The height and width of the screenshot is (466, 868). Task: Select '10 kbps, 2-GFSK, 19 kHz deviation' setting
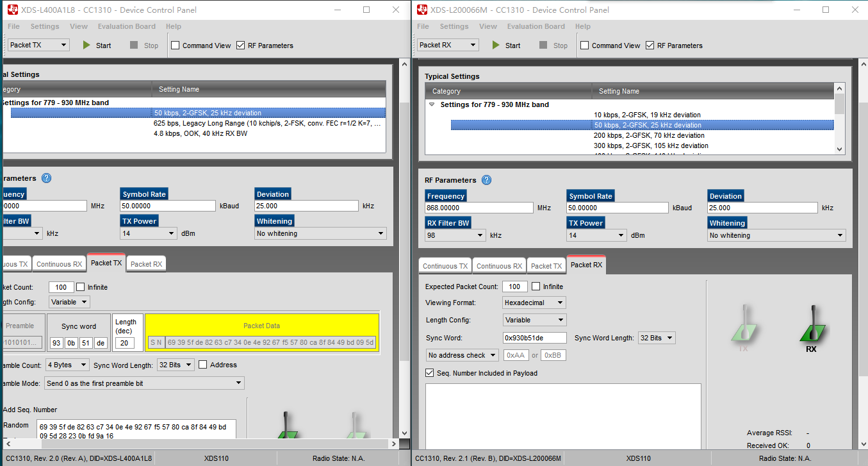coord(647,115)
